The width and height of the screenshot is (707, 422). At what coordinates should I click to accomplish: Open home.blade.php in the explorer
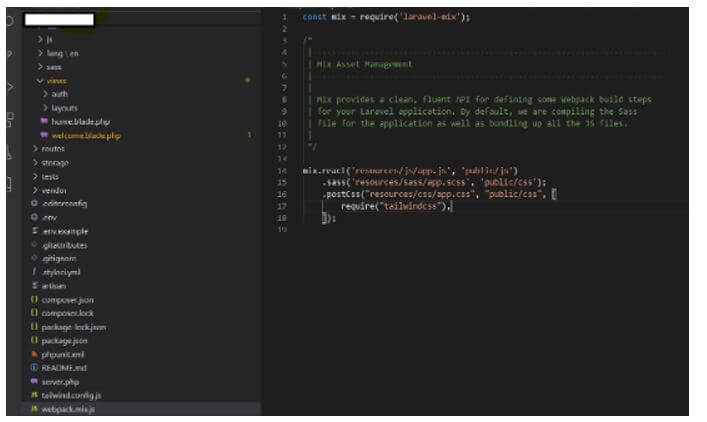click(80, 122)
